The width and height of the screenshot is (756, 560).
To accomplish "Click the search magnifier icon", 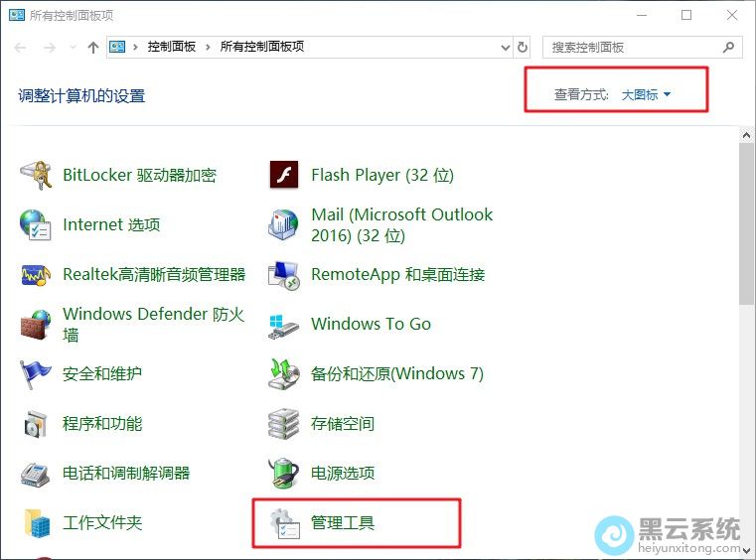I will [x=728, y=48].
